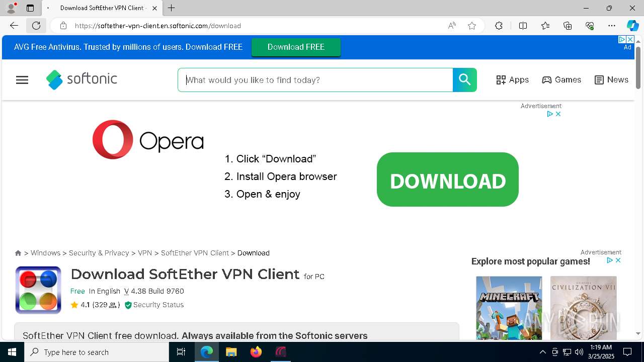
Task: Open the Copilot sidebar icon
Action: 632,26
